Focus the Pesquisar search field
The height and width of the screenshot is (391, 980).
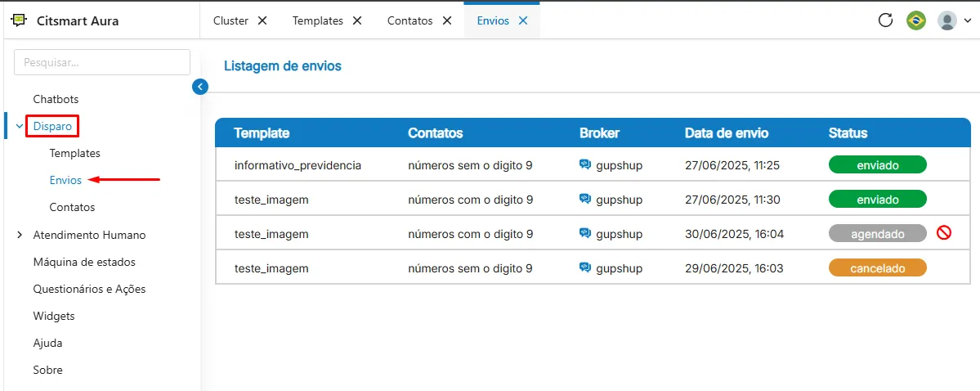pyautogui.click(x=102, y=62)
